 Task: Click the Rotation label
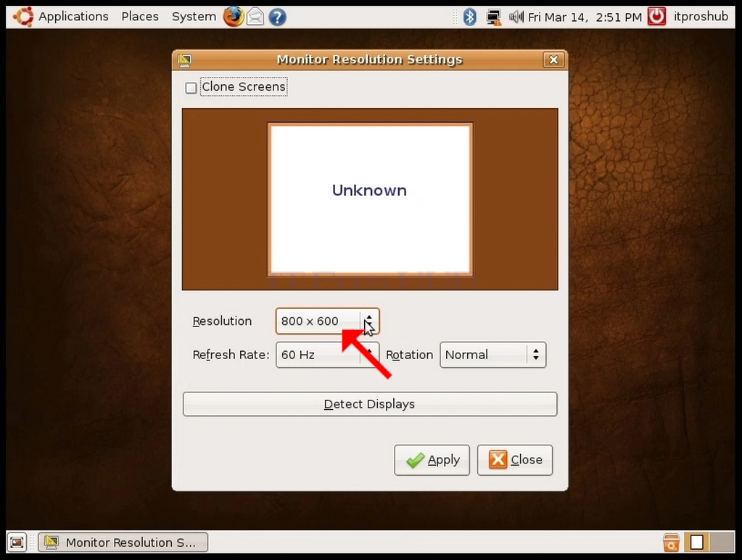(x=409, y=355)
